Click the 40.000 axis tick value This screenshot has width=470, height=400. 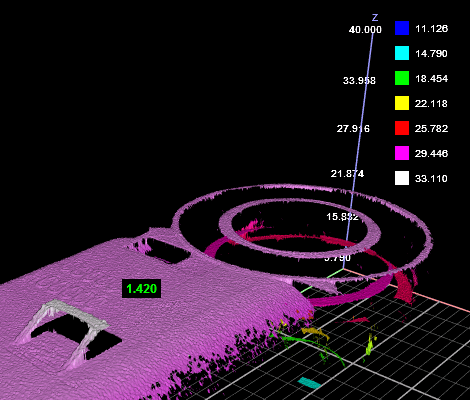tap(365, 30)
